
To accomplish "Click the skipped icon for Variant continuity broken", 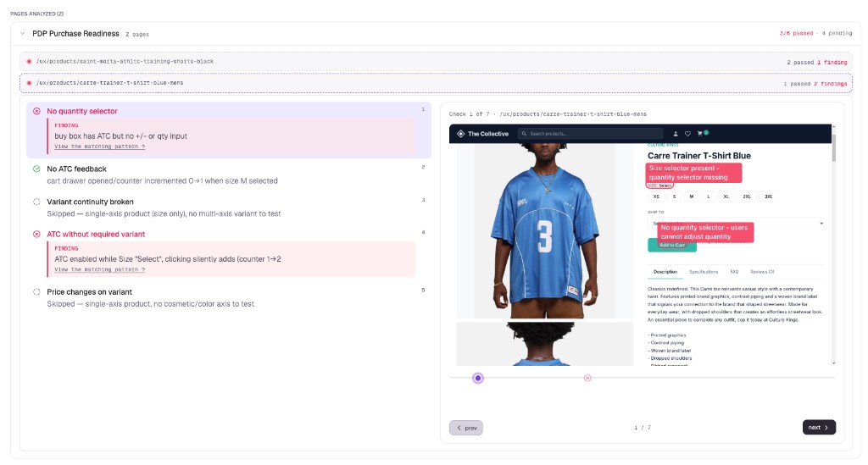I will (x=36, y=202).
